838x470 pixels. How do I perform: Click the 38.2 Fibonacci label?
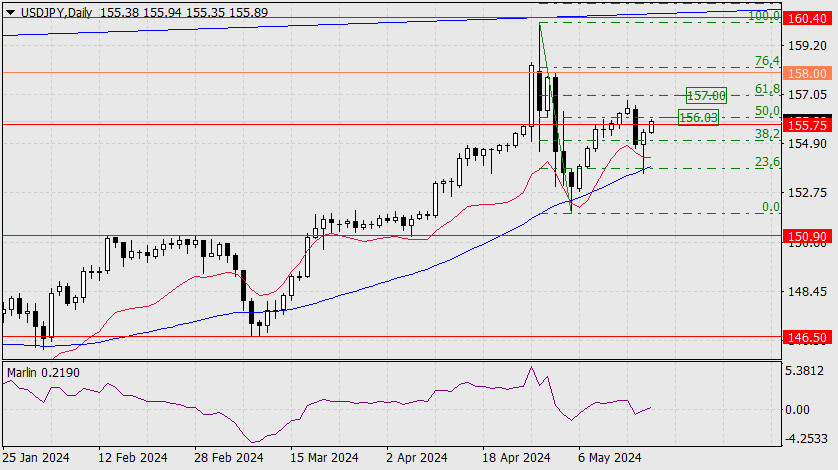(x=767, y=134)
